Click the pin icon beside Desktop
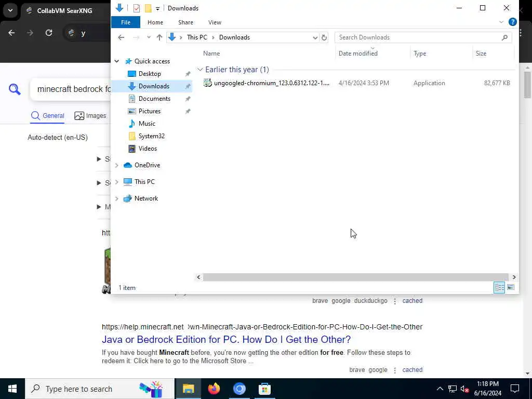 point(188,74)
